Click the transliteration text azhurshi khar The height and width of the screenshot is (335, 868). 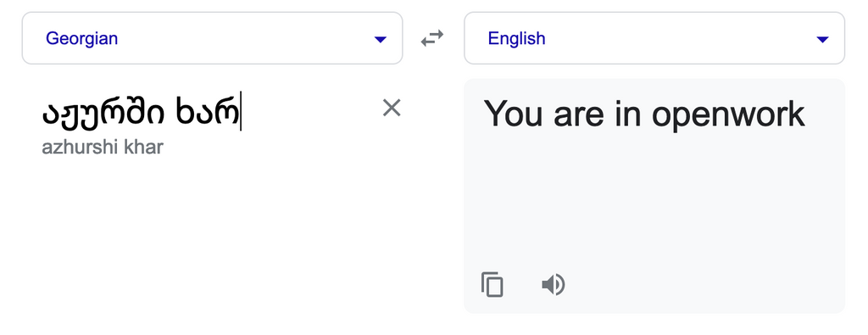(x=103, y=148)
